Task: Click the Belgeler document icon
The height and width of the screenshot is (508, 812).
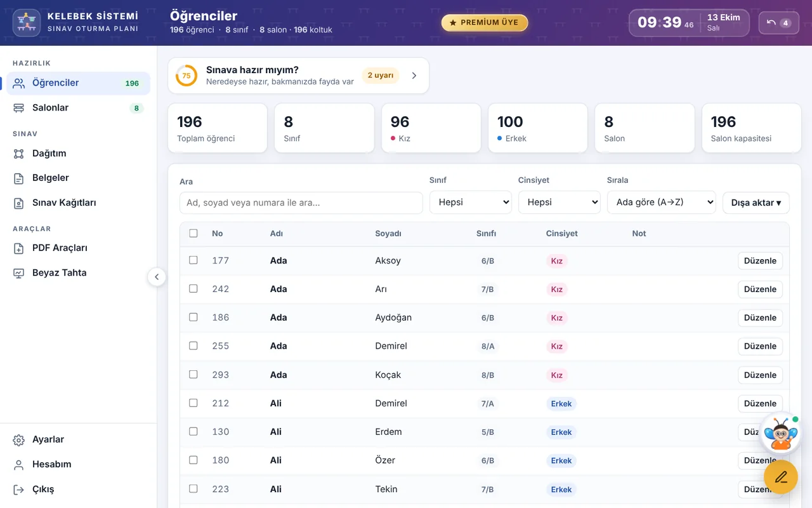Action: (19, 178)
